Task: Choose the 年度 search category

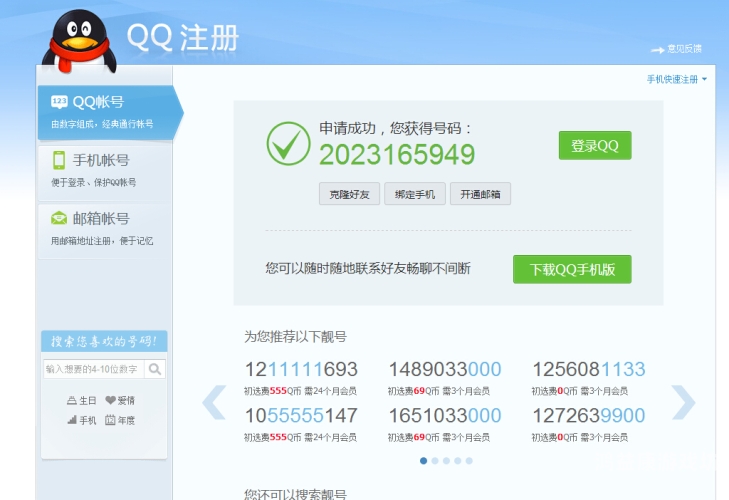Action: [x=120, y=420]
